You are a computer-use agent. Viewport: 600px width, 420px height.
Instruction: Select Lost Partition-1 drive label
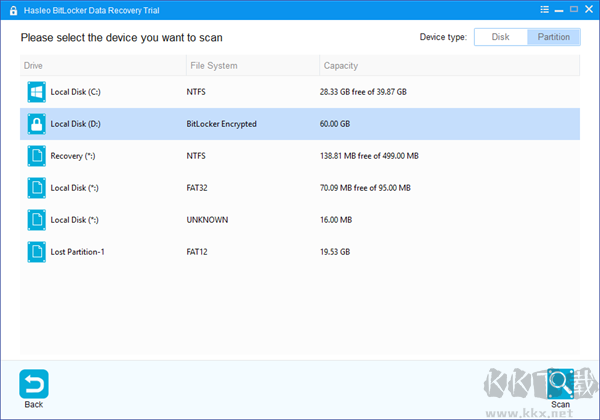[77, 252]
